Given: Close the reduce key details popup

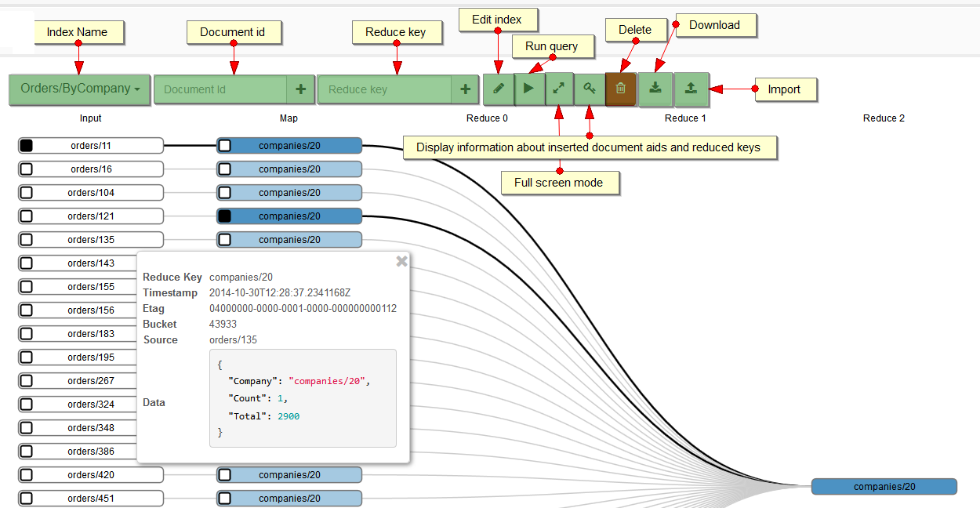Looking at the screenshot, I should [x=401, y=261].
